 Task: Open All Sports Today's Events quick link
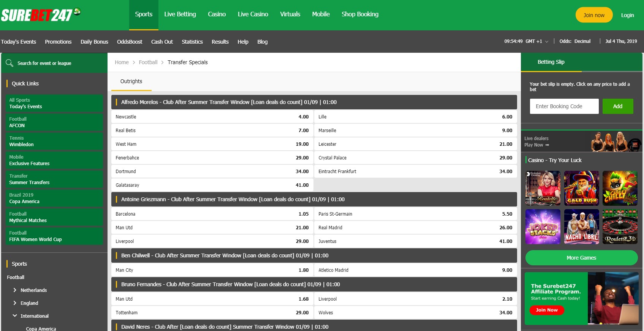pyautogui.click(x=54, y=103)
